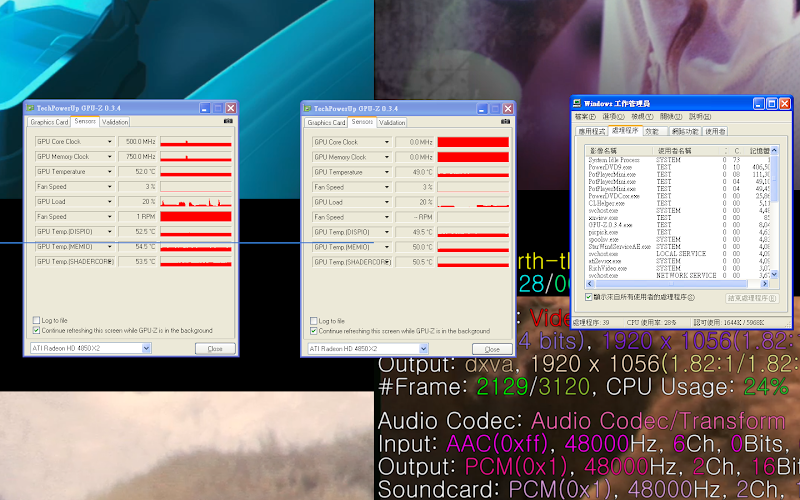The image size is (800, 500).
Task: Select PowerDVDCox.exe process row
Action: 678,196
